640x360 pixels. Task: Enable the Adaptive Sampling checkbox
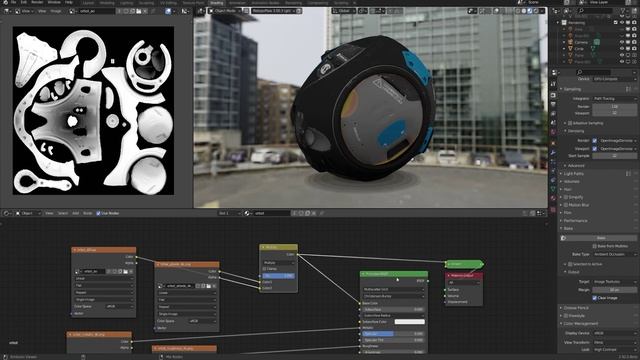click(x=570, y=123)
